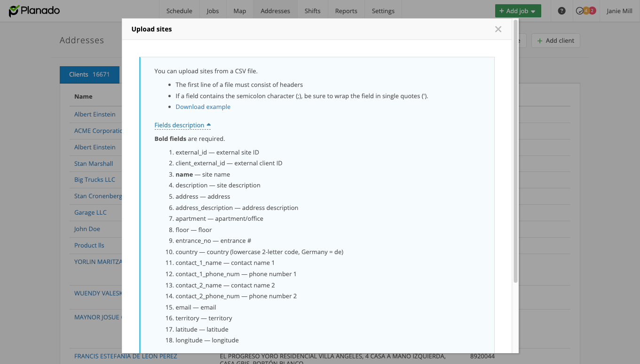Open client Stan Marshall
640x364 pixels.
pos(94,163)
